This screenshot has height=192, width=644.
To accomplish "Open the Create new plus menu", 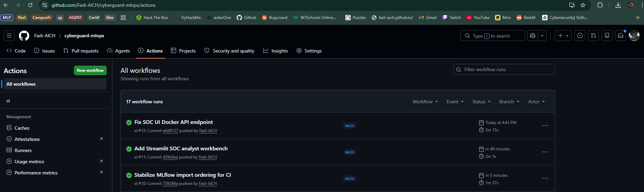I will coord(563,36).
